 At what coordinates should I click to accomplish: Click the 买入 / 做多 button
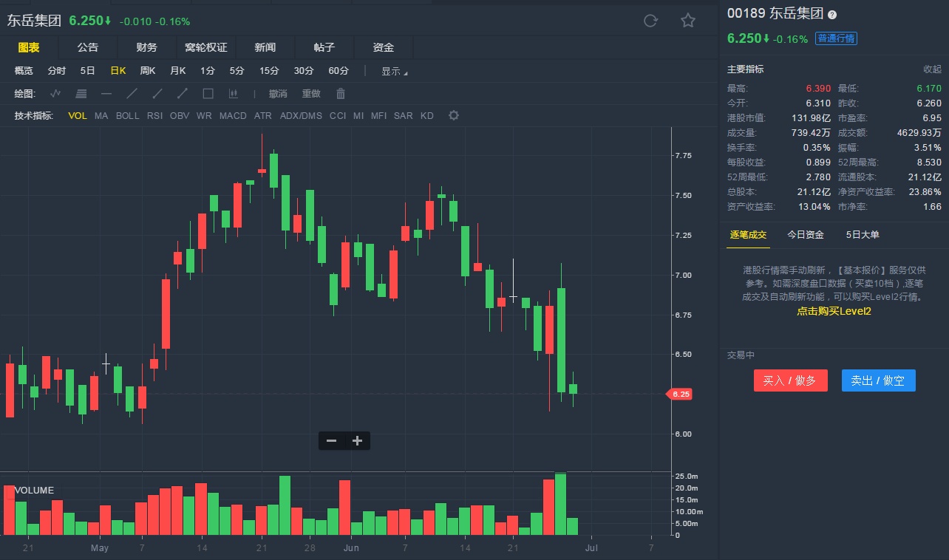pos(790,380)
